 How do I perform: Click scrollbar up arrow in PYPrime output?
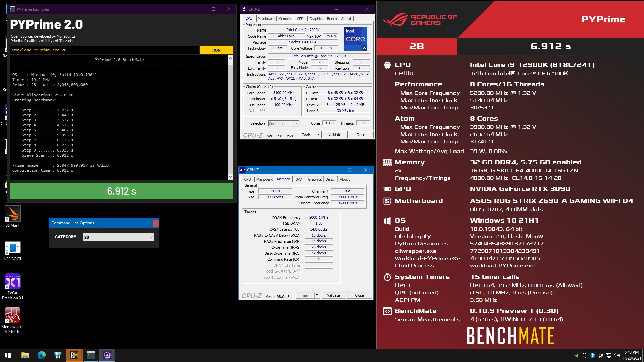(230, 59)
